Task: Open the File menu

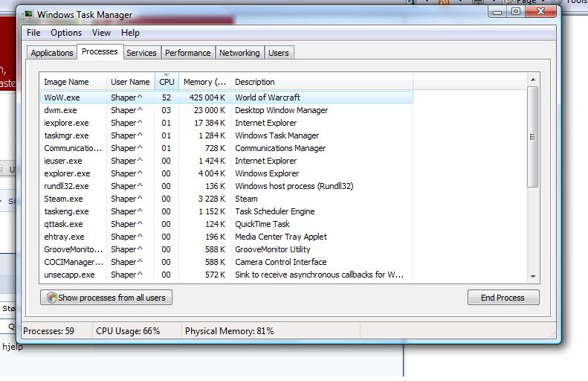Action: (33, 33)
